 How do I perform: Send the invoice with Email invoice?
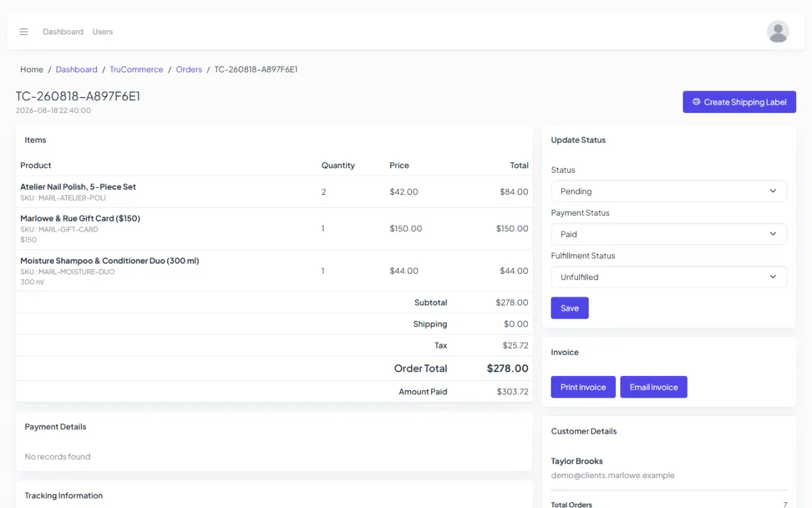(653, 387)
